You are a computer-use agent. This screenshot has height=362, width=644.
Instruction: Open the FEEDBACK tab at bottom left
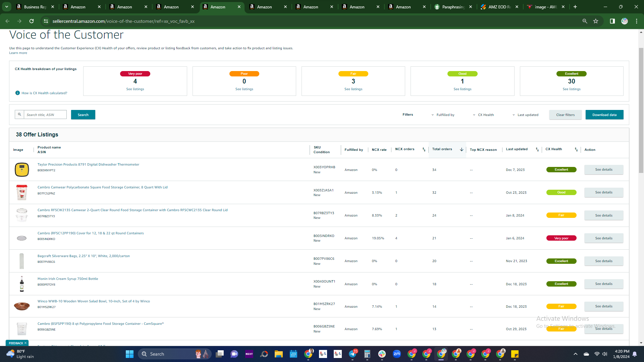click(x=16, y=343)
